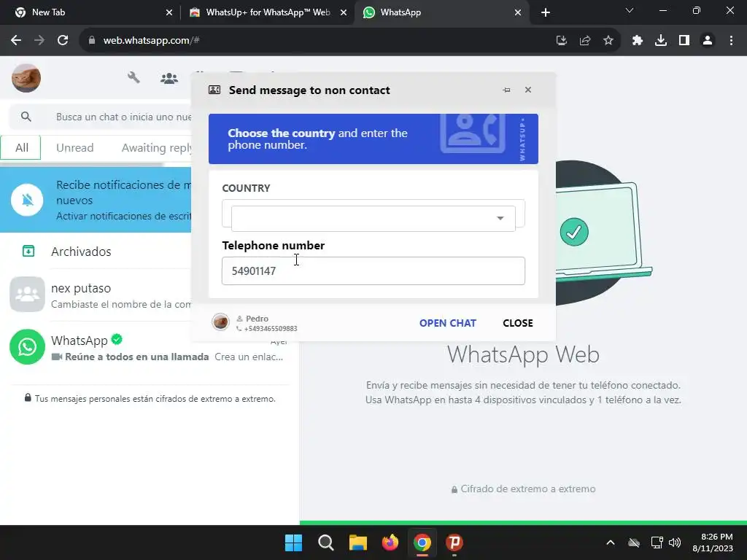
Task: Select the Unread filter tab
Action: 75,147
